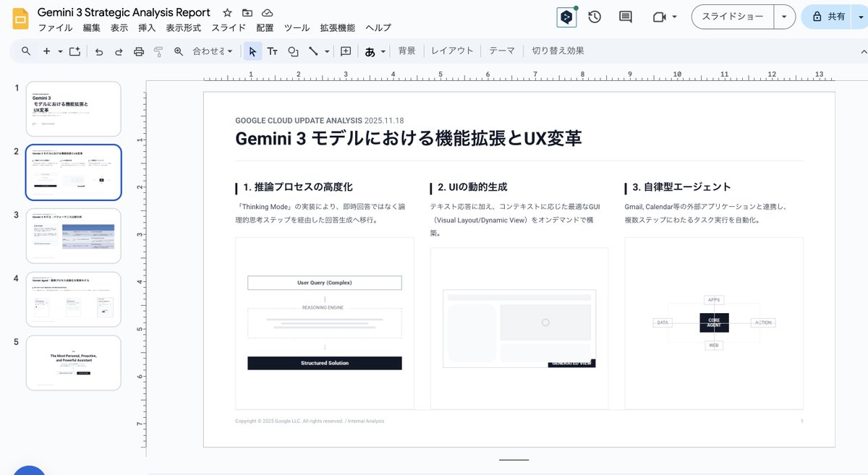Open the 表示 menu
Viewport: 868px width, 475px height.
pos(119,28)
